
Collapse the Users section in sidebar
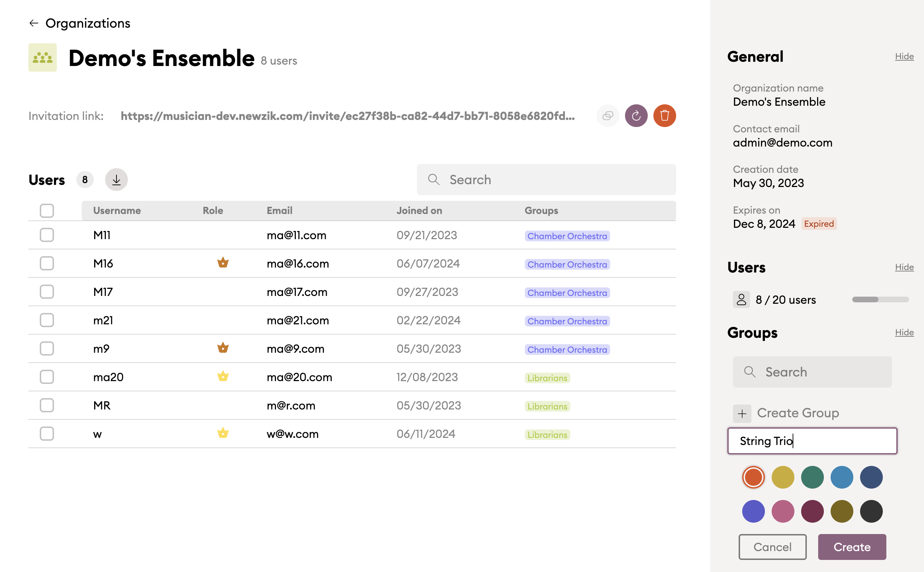[x=904, y=267]
